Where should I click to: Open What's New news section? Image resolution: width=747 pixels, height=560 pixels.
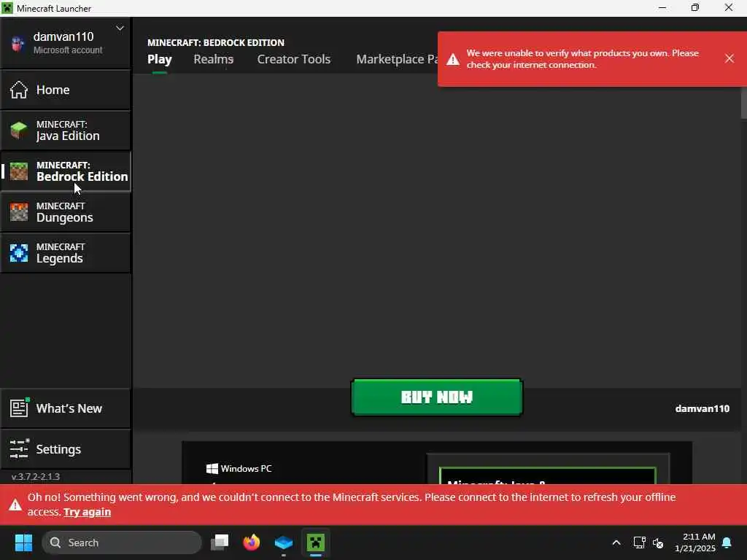[65, 408]
